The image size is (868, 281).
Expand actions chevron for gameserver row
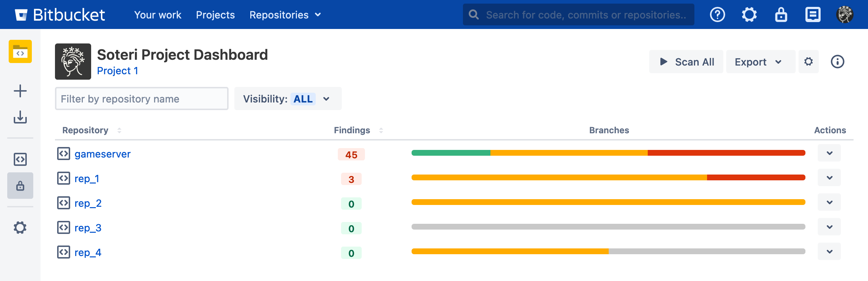(829, 153)
